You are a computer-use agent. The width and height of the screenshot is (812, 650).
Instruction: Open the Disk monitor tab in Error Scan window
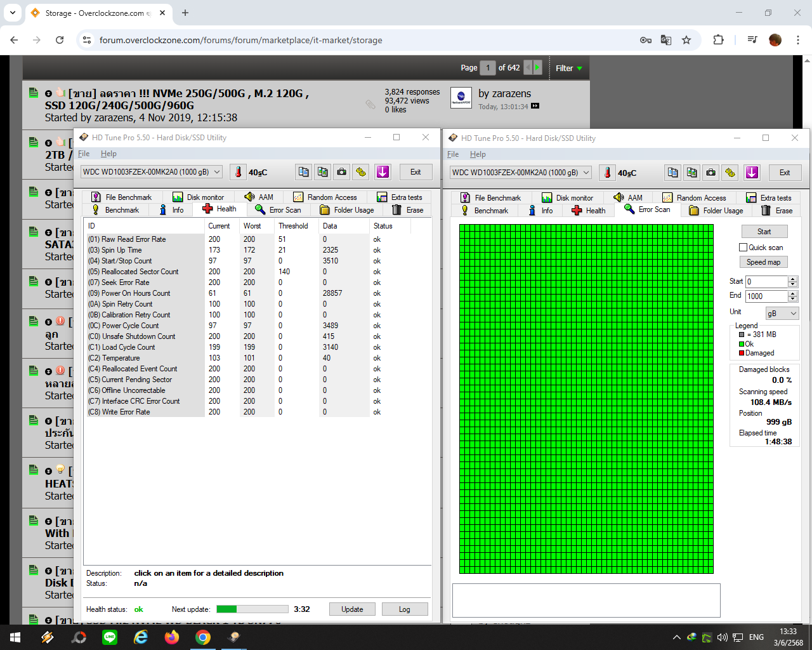[x=568, y=198]
